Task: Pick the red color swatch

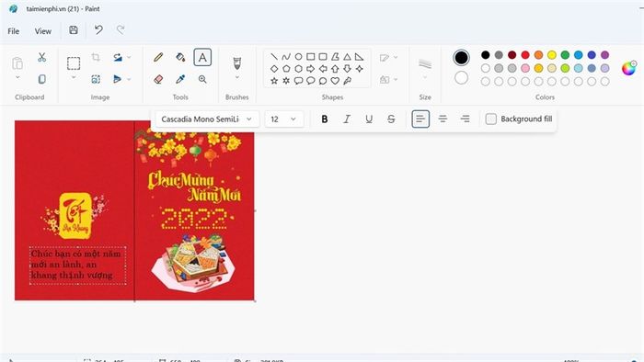Action: [x=525, y=55]
